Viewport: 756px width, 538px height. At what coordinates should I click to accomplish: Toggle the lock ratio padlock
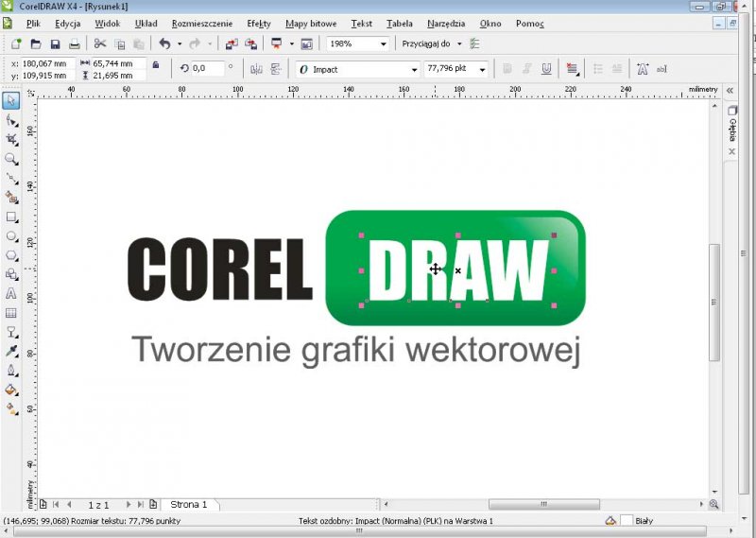pyautogui.click(x=156, y=64)
